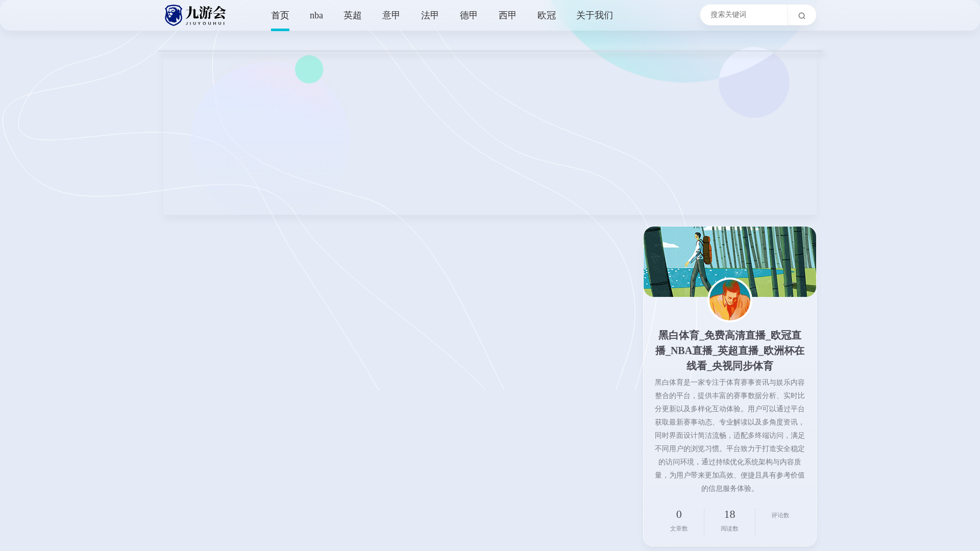Visit the 关于我们 page
980x551 pixels.
[x=595, y=15]
